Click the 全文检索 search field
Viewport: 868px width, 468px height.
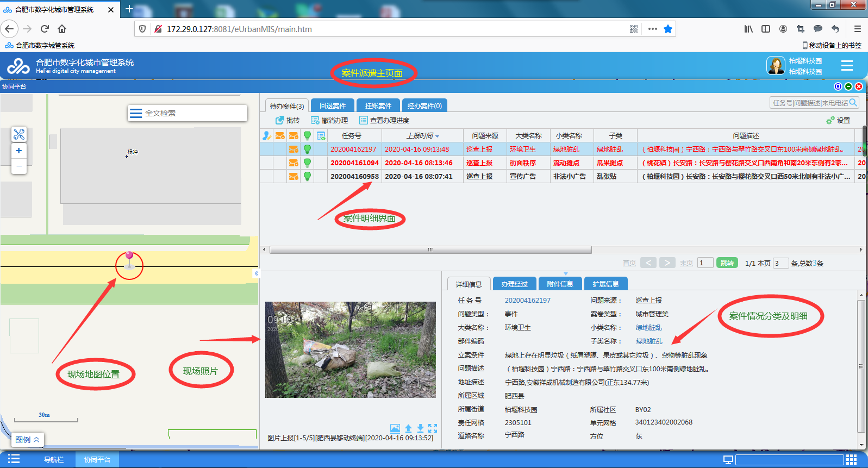click(188, 113)
